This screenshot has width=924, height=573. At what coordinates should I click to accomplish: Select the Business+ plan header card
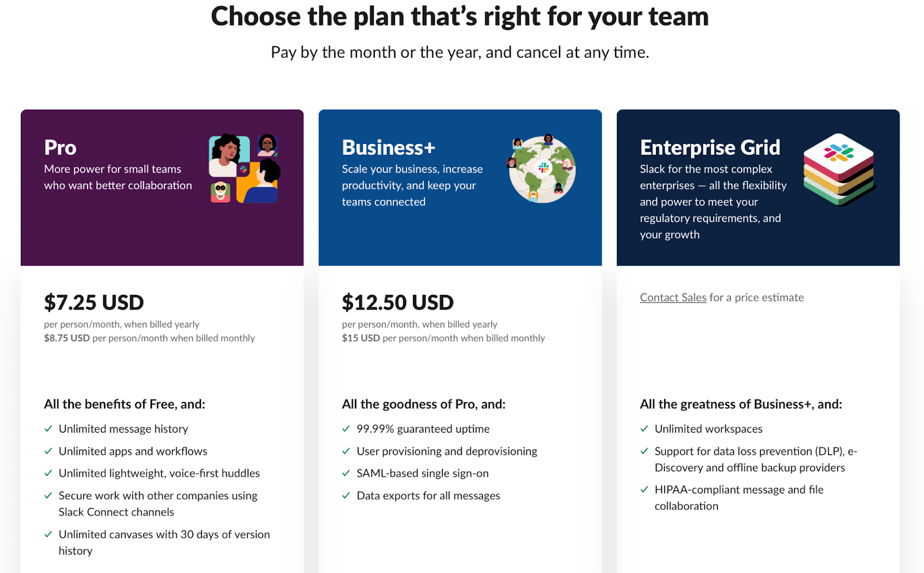click(460, 188)
